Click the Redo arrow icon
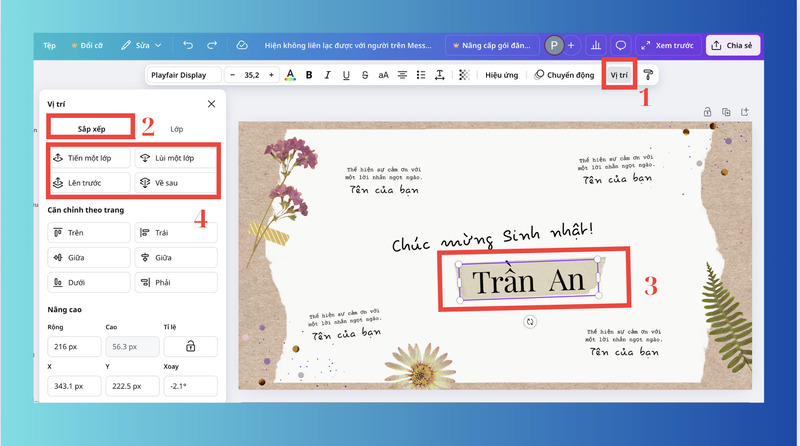 tap(211, 45)
